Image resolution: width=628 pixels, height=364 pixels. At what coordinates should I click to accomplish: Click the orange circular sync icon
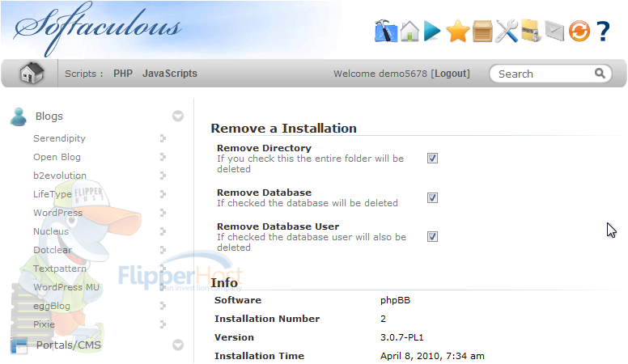point(579,32)
